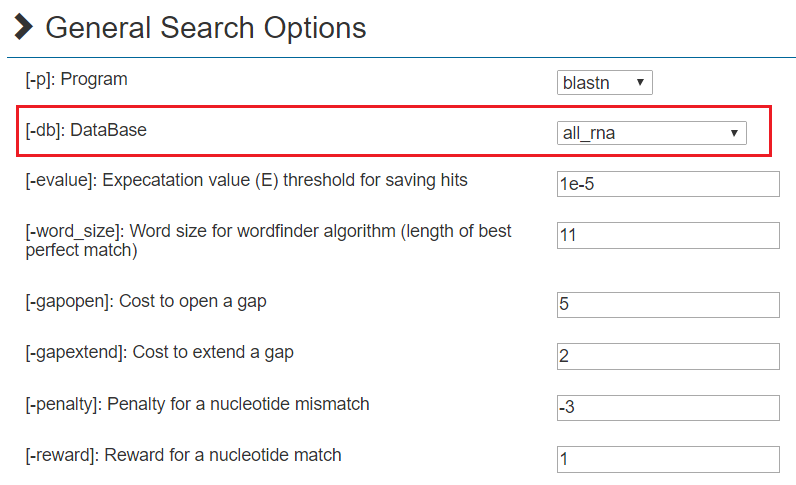The height and width of the screenshot is (485, 796).
Task: Open the all_rna DataBase dropdown
Action: [x=651, y=132]
